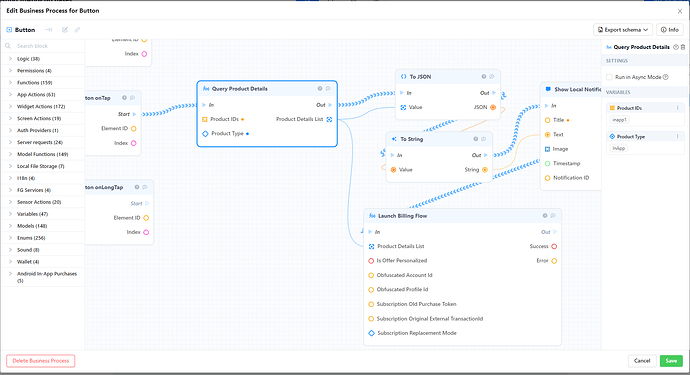Viewport: 690px width, 375px height.
Task: Click the Product IDs input port on Query node
Action: pyautogui.click(x=205, y=119)
